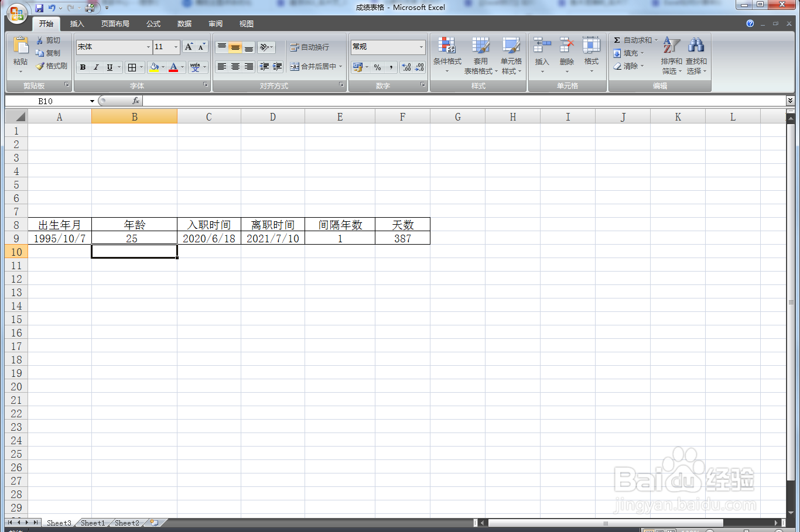Open the Excel help question mark
The height and width of the screenshot is (532, 800).
[750, 24]
